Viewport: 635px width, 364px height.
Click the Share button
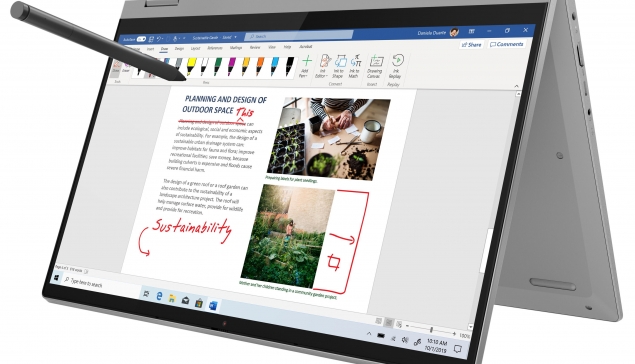471,45
